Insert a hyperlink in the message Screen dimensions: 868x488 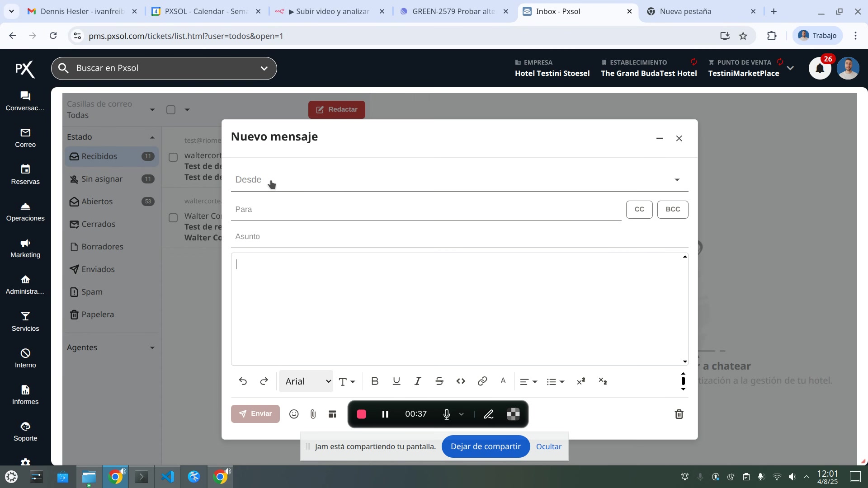pos(482,381)
